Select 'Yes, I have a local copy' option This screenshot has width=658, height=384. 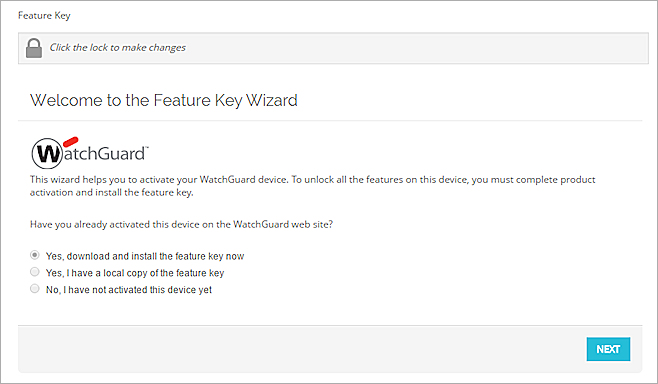click(35, 272)
